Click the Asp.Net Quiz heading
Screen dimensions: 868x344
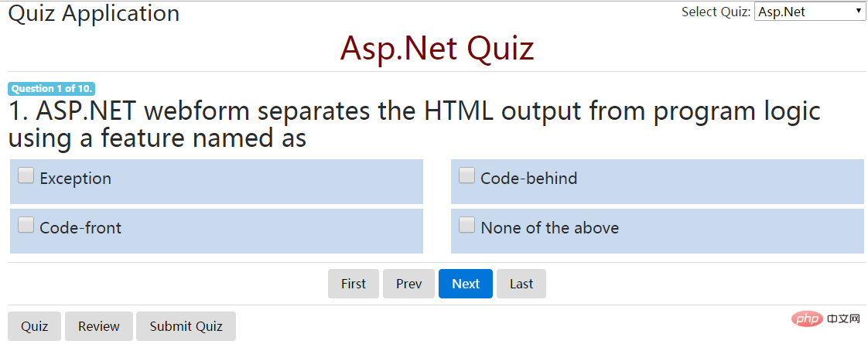pos(437,48)
